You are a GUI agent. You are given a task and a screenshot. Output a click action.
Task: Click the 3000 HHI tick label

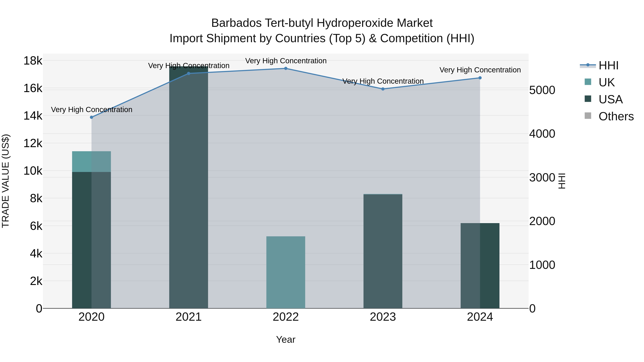[x=542, y=178]
